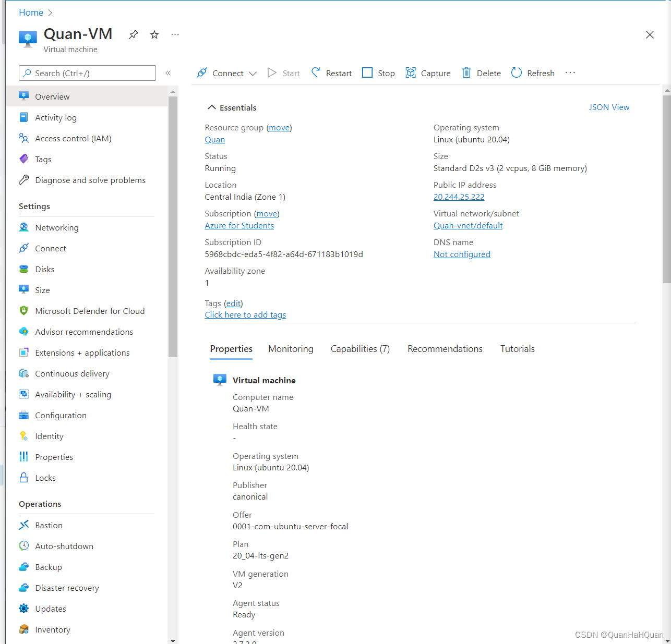This screenshot has width=671, height=644.
Task: Click the Updates gear icon
Action: [x=23, y=609]
